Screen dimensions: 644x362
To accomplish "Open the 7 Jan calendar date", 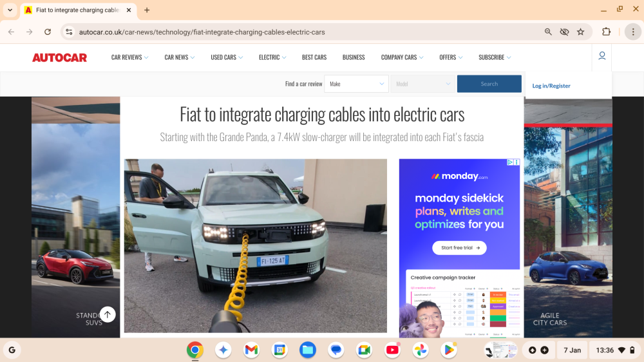I will [572, 350].
